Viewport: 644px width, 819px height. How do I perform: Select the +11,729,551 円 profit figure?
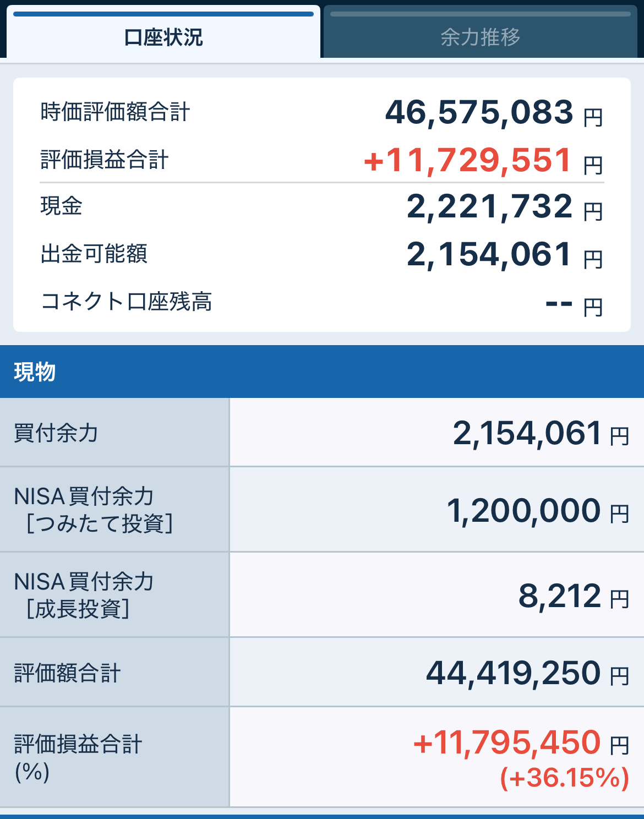point(483,161)
